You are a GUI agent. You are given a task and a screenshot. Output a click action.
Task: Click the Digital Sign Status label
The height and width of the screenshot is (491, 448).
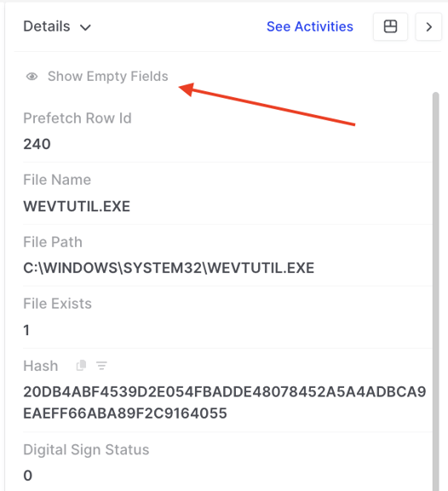tap(86, 450)
